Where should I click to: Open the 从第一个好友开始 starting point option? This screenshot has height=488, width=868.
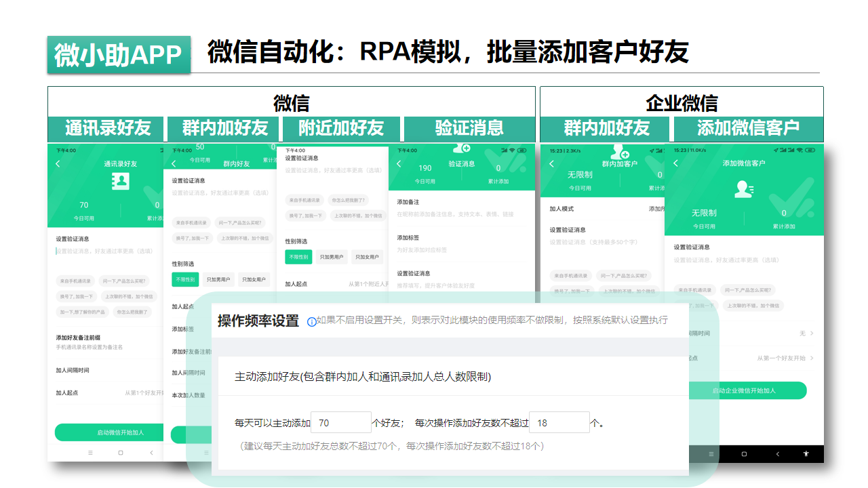787,358
